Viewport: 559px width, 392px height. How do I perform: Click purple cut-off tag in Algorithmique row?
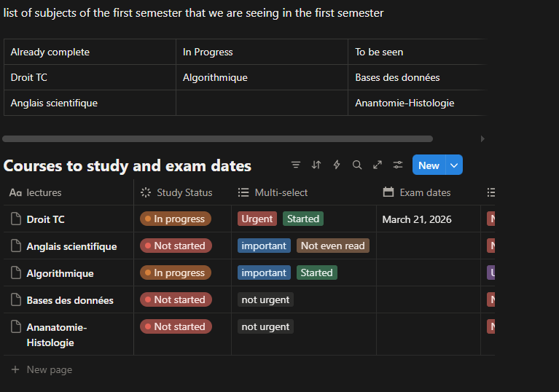[491, 273]
